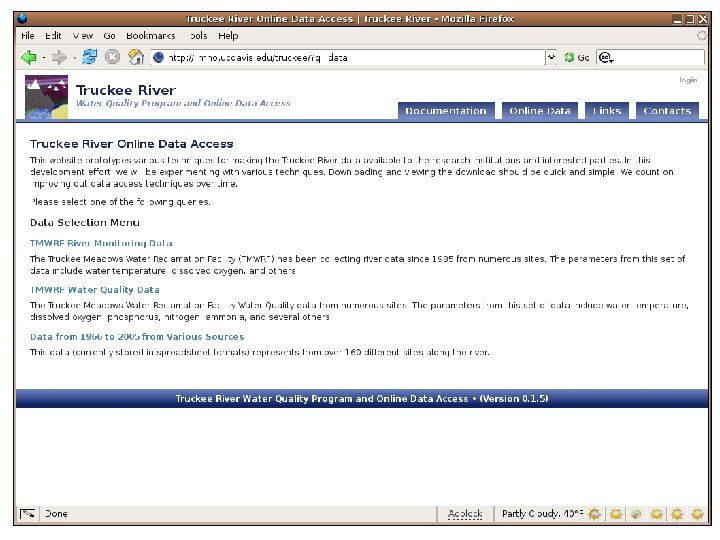Image resolution: width=720 pixels, height=540 pixels.
Task: Click the login link
Action: (x=688, y=80)
